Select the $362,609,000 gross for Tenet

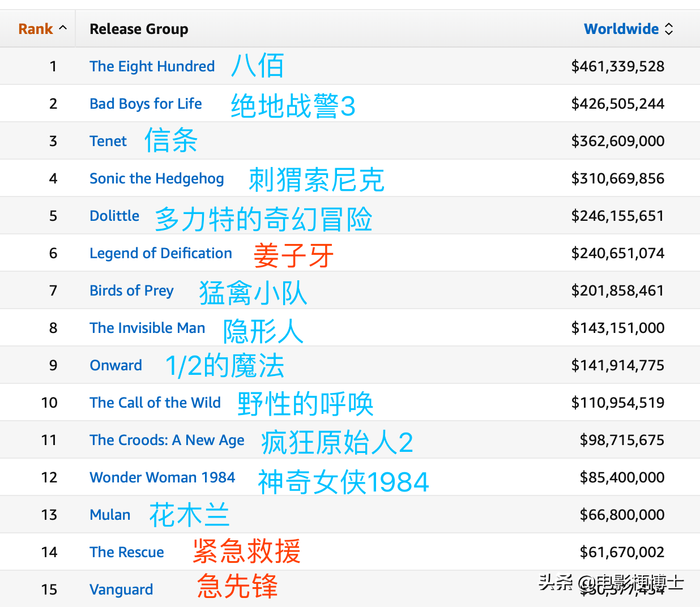(x=618, y=141)
